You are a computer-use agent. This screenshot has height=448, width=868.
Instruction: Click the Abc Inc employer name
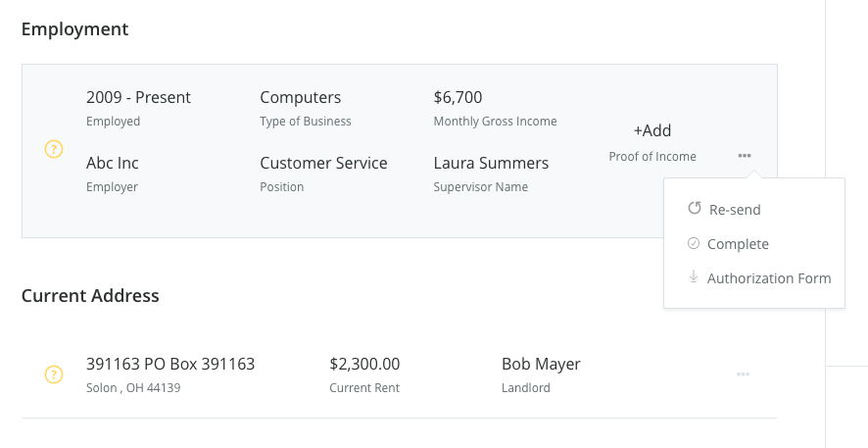(x=113, y=163)
